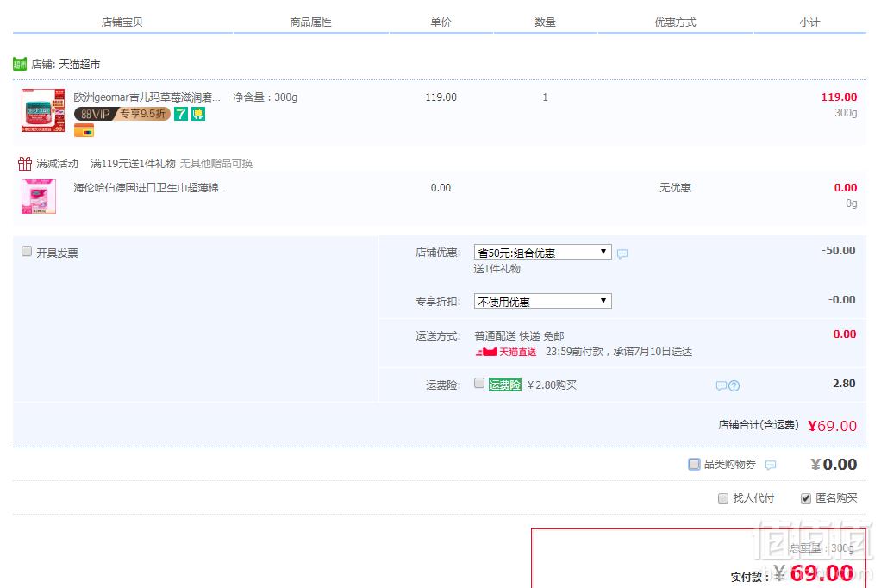The image size is (881, 588).
Task: Click the orange credit card icon
Action: point(84,131)
